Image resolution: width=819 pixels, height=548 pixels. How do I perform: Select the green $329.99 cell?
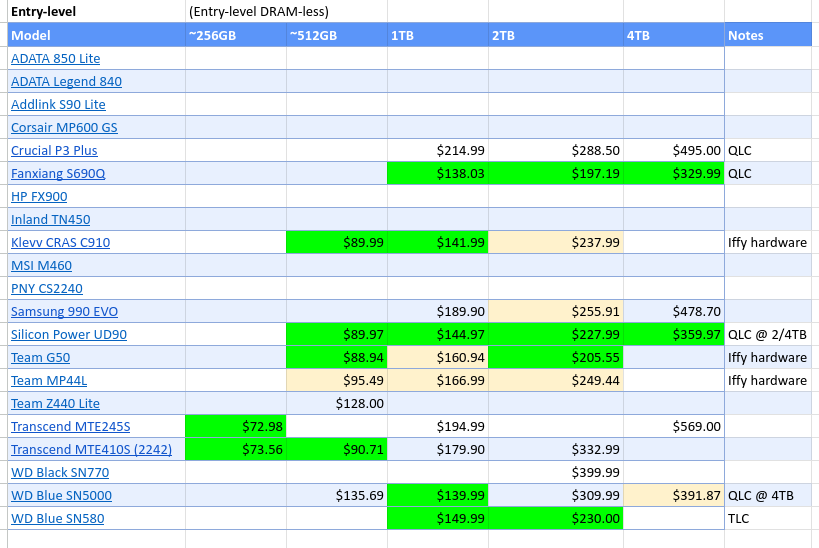[x=674, y=173]
